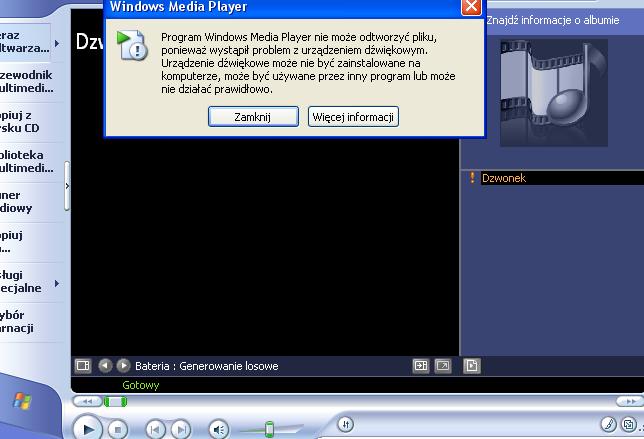The width and height of the screenshot is (644, 439).
Task: Click the Znajdź informacje o albumie link
Action: click(x=553, y=20)
